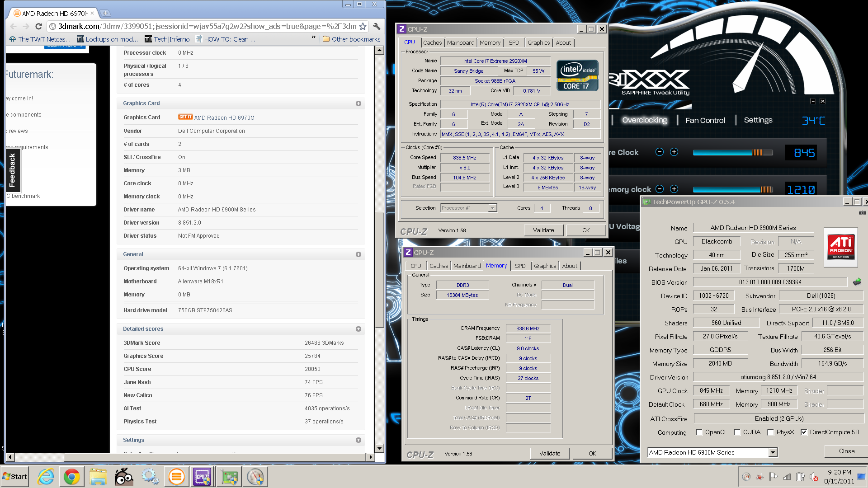Open the GPU selection dropdown in GPU-Z
This screenshot has width=868, height=488.
tap(712, 452)
